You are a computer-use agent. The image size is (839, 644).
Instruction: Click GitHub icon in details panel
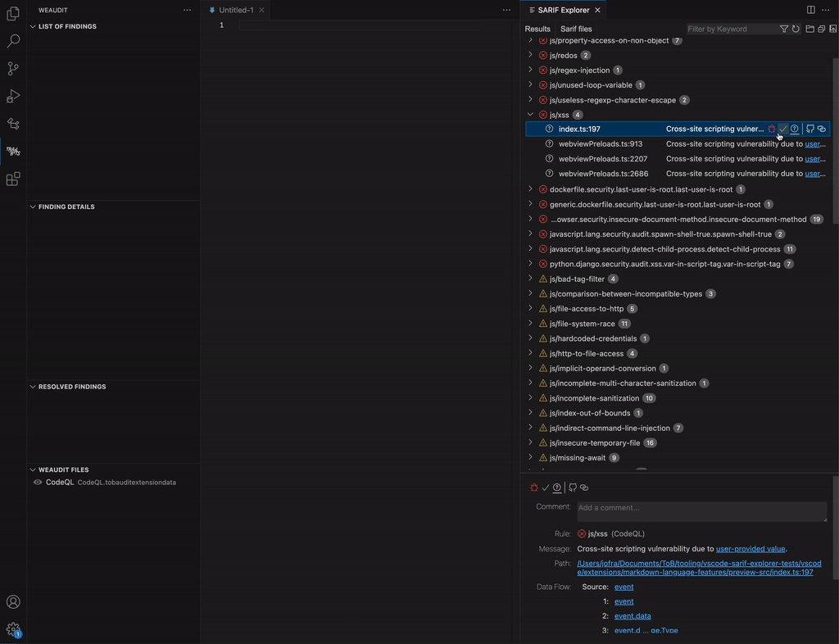(x=573, y=488)
